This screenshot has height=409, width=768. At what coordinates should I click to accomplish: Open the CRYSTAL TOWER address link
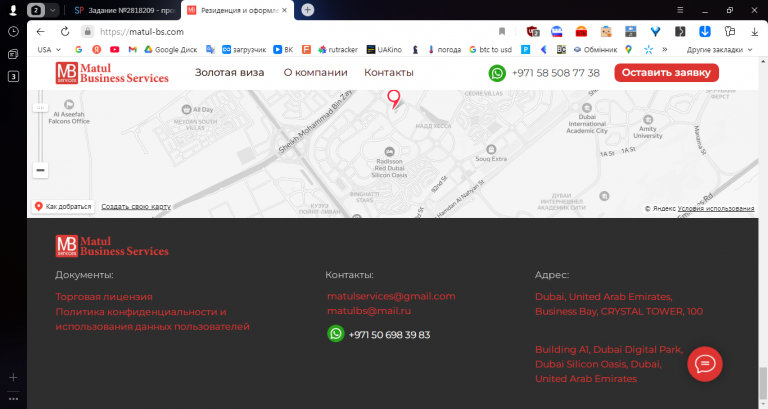tap(619, 304)
